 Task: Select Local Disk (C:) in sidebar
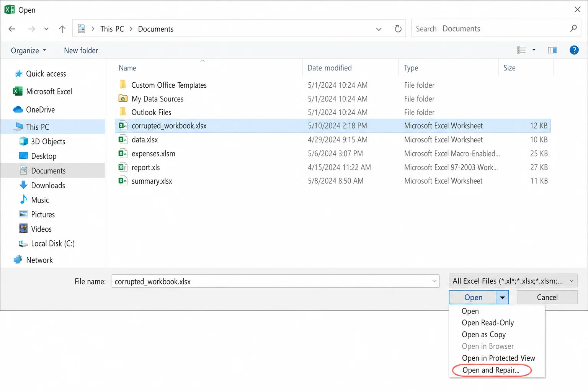(x=52, y=243)
